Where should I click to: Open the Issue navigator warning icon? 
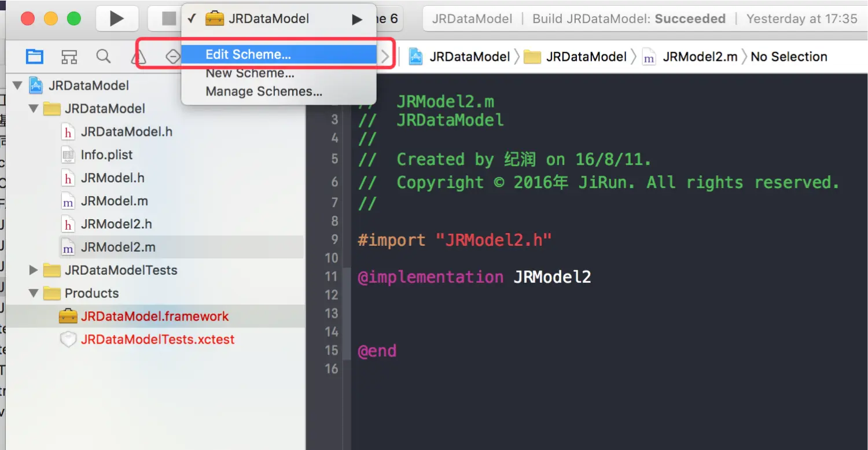point(139,56)
